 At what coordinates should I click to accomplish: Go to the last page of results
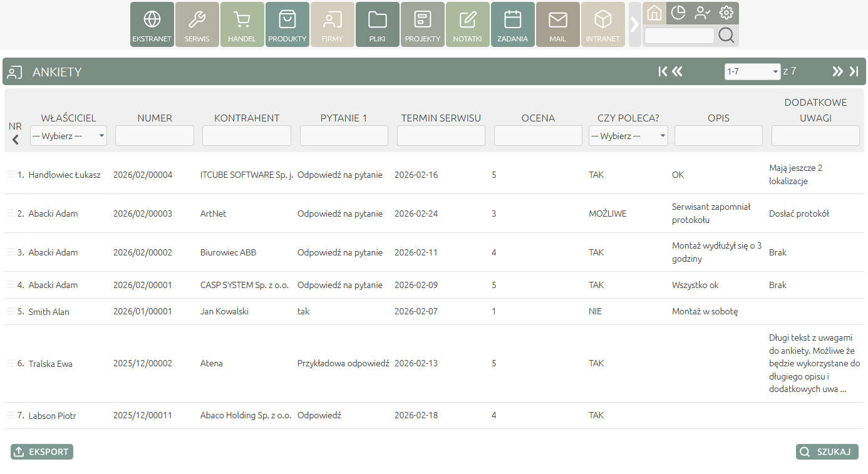click(854, 72)
